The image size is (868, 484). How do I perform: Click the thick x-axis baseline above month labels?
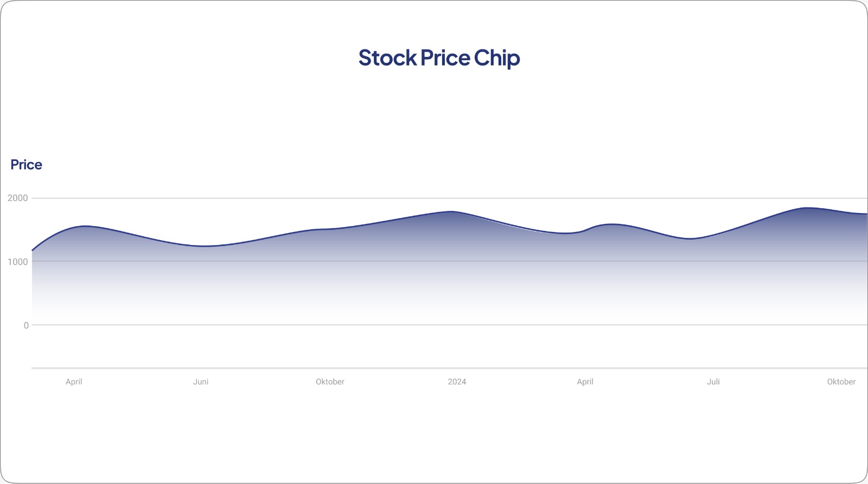point(450,369)
